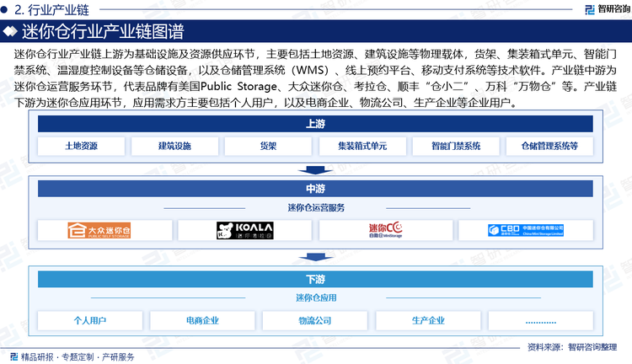Click the title 迷你仓行业产业链图谱
This screenshot has width=632, height=364.
[103, 31]
